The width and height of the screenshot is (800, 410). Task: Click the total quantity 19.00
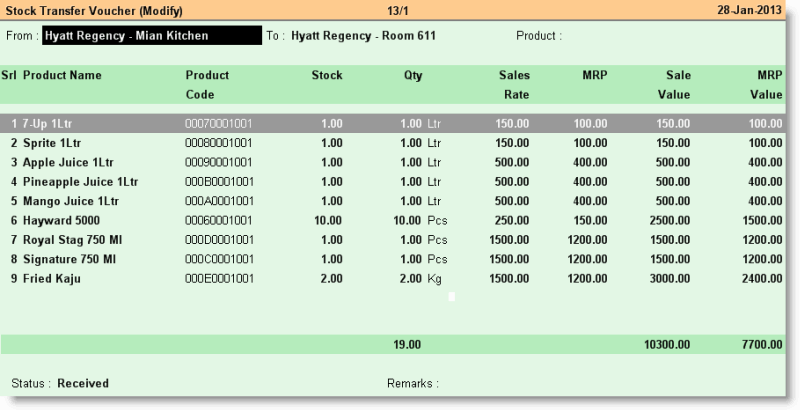[407, 345]
